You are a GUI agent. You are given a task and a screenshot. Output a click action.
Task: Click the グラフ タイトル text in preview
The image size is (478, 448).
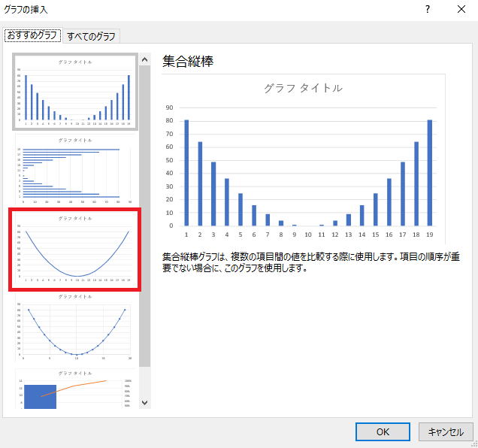[x=304, y=88]
